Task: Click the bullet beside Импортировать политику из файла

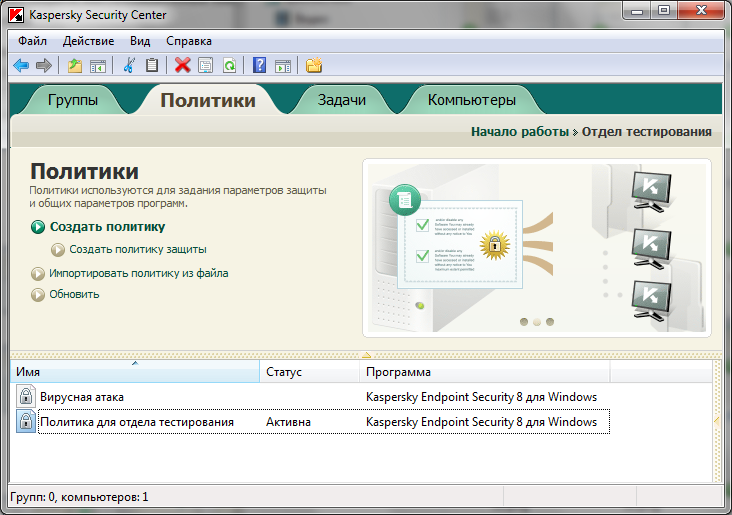Action: [x=38, y=274]
